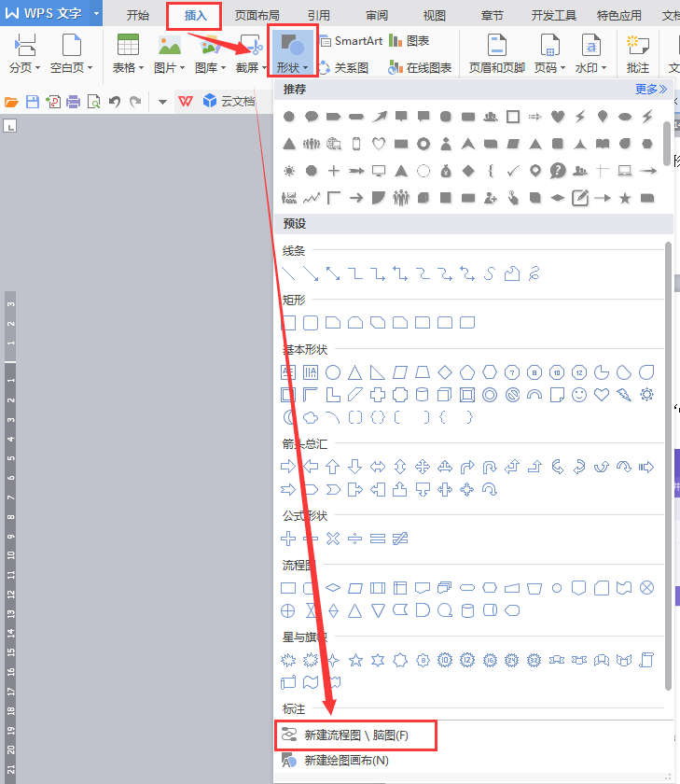Click the preset shapes list scrollbar
The height and width of the screenshot is (784, 680).
(669, 465)
